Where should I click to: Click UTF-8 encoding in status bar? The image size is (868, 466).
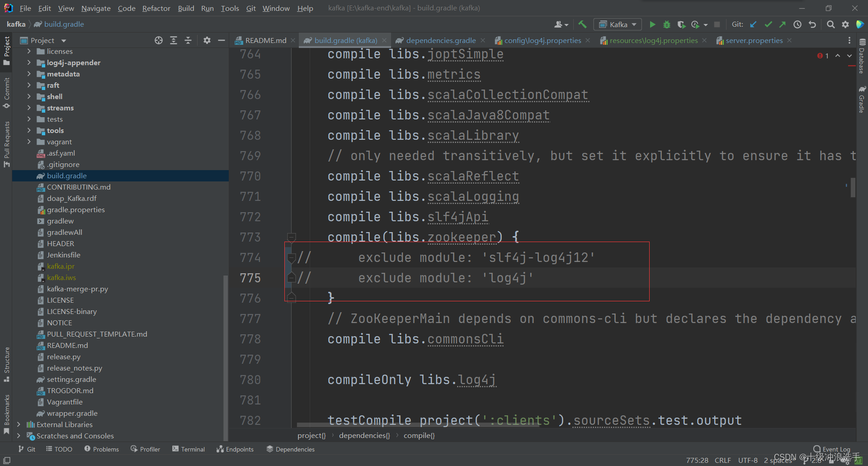pyautogui.click(x=748, y=460)
